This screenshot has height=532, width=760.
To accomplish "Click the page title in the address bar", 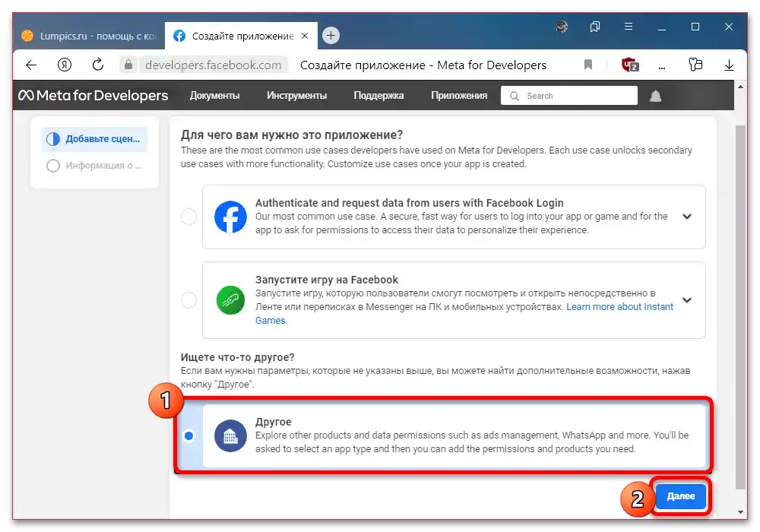I will pyautogui.click(x=423, y=65).
